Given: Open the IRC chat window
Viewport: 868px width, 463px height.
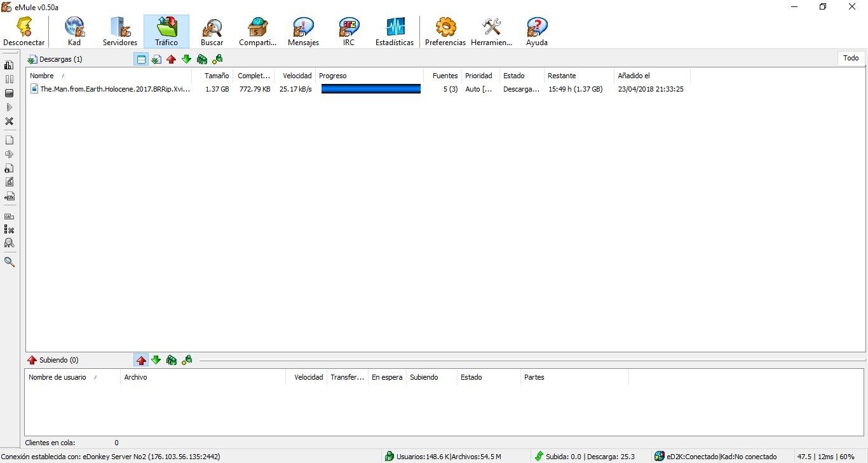Looking at the screenshot, I should coord(349,32).
